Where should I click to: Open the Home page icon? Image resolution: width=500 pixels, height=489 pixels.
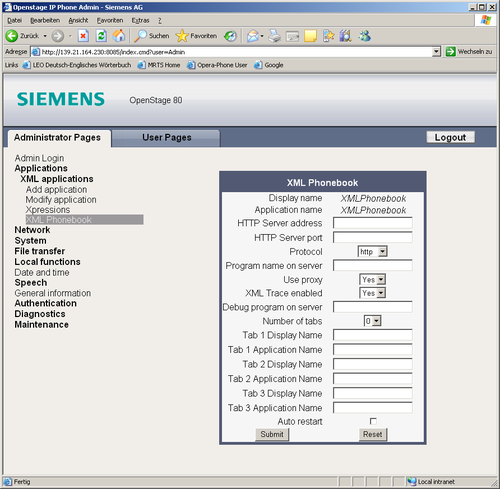[119, 36]
